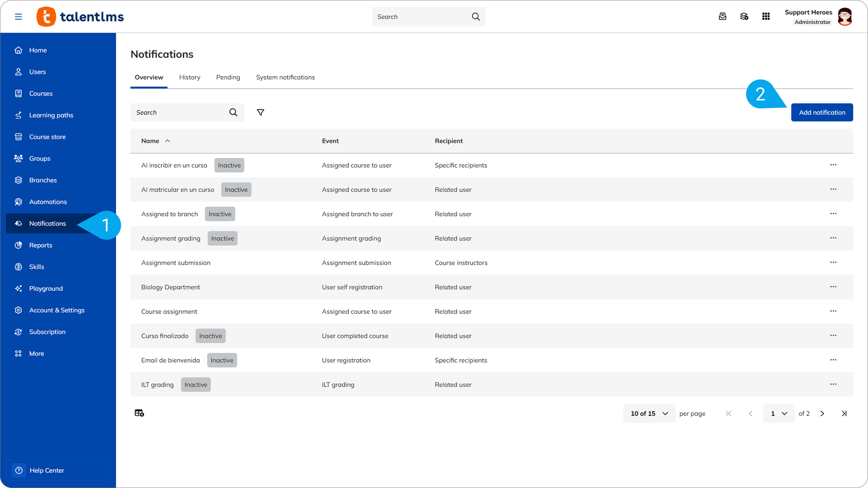Switch to the History tab

[x=190, y=77]
